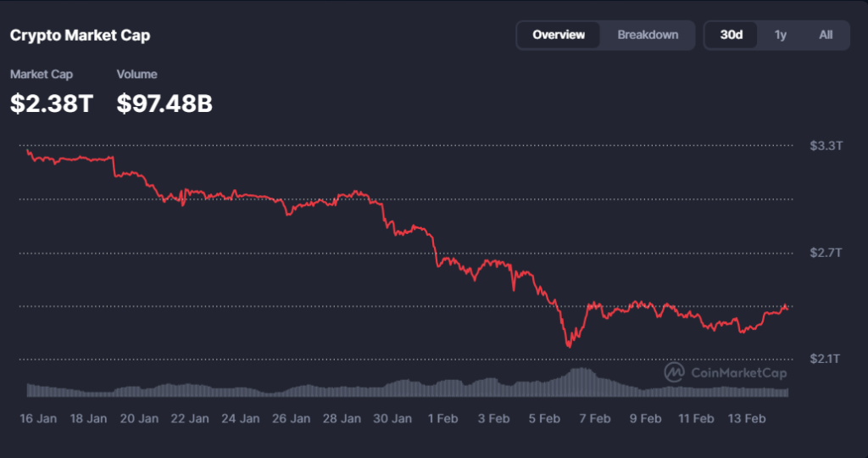Switch to the Overview tab
Screen dimensions: 868x458
(x=559, y=35)
